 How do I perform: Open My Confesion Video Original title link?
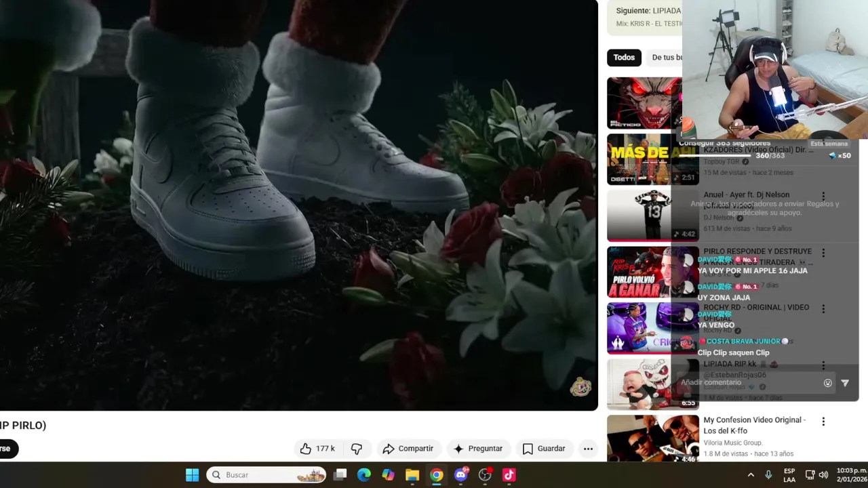pyautogui.click(x=754, y=425)
